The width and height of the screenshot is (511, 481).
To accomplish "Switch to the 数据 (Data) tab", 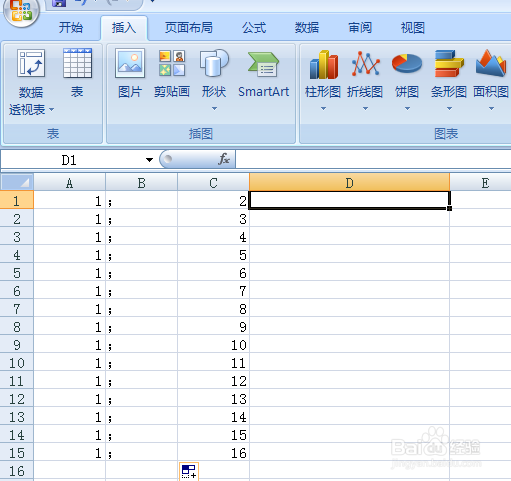I will click(x=307, y=27).
